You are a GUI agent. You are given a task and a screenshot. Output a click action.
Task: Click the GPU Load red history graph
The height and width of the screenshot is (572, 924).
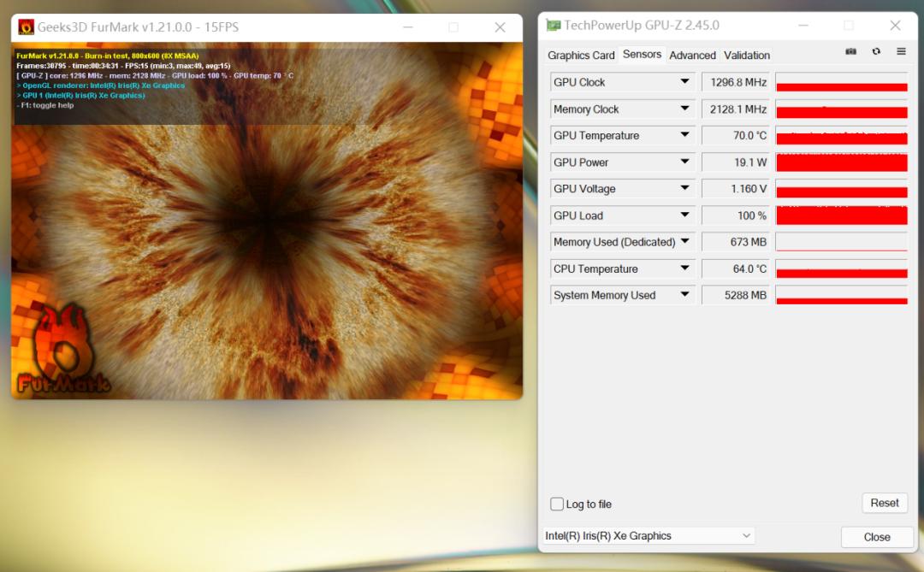(841, 215)
